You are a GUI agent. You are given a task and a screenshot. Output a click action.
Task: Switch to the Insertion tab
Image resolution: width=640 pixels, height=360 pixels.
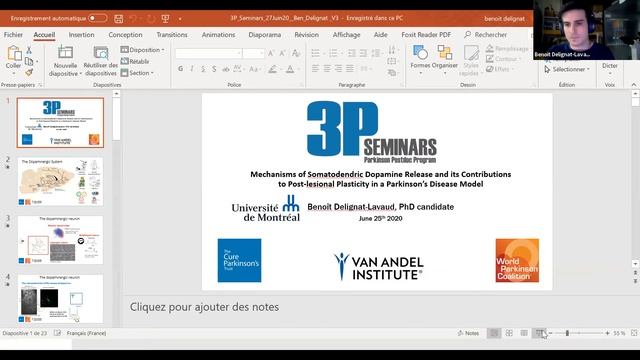[81, 35]
